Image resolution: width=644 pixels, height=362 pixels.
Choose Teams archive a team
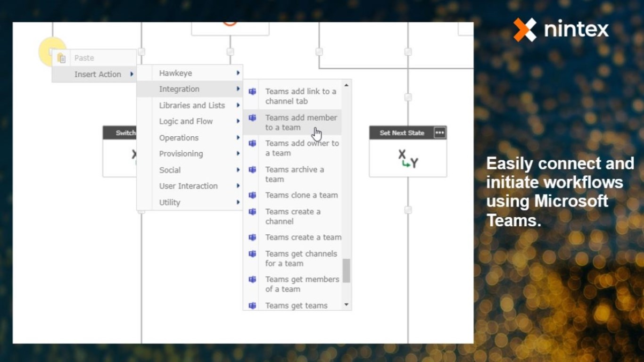pyautogui.click(x=292, y=174)
